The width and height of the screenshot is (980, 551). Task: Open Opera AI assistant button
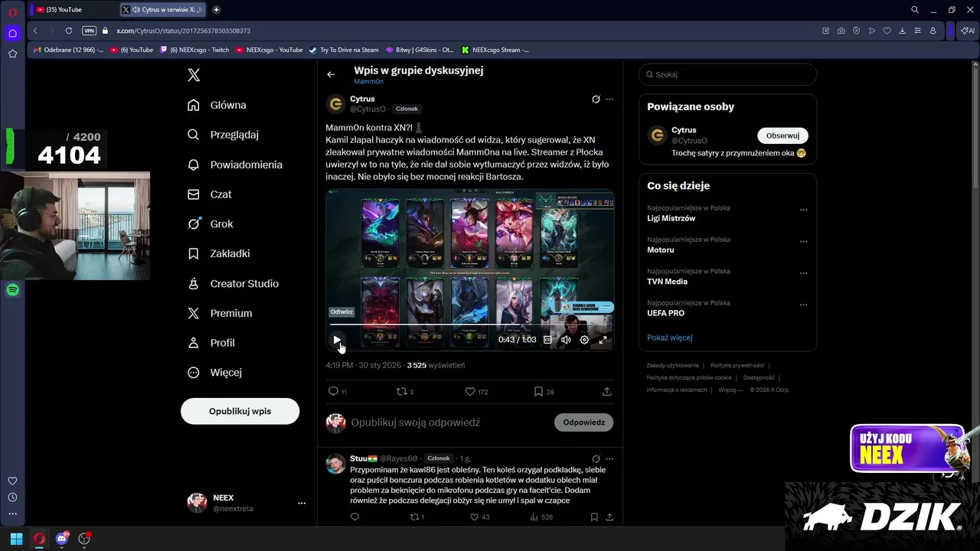click(x=967, y=31)
